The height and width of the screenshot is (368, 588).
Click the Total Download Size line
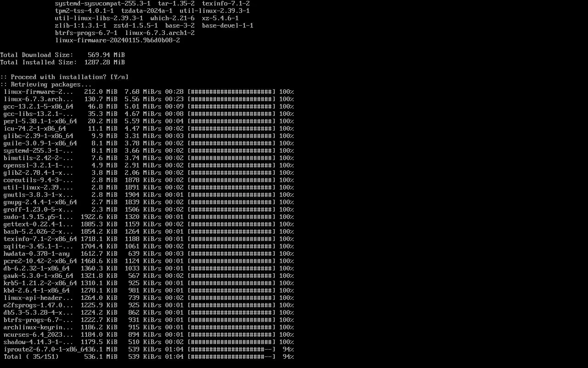pyautogui.click(x=62, y=55)
